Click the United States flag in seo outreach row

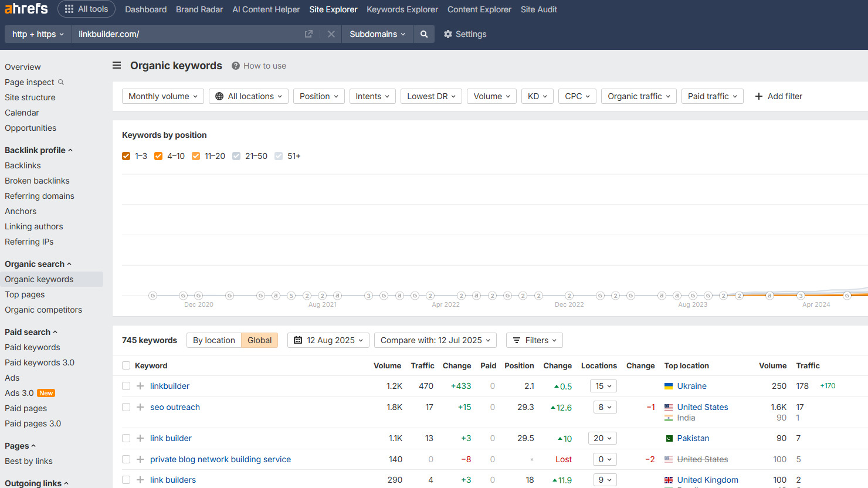click(x=669, y=407)
